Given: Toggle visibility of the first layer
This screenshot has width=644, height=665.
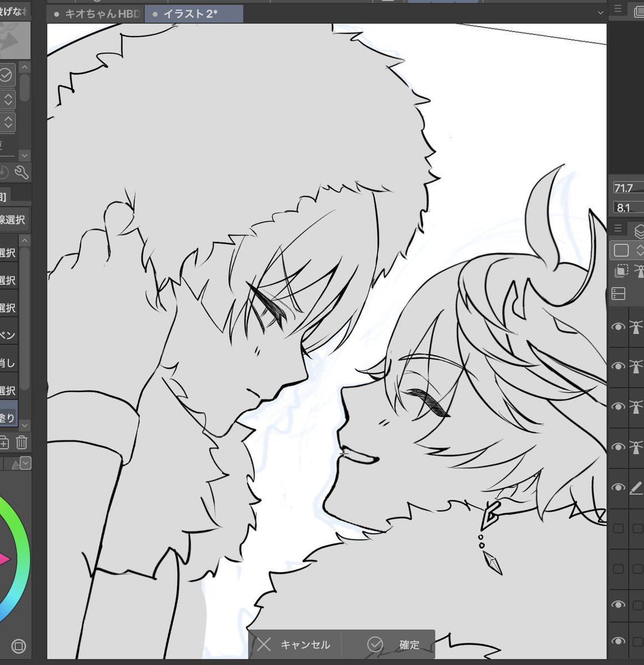Looking at the screenshot, I should [x=618, y=327].
